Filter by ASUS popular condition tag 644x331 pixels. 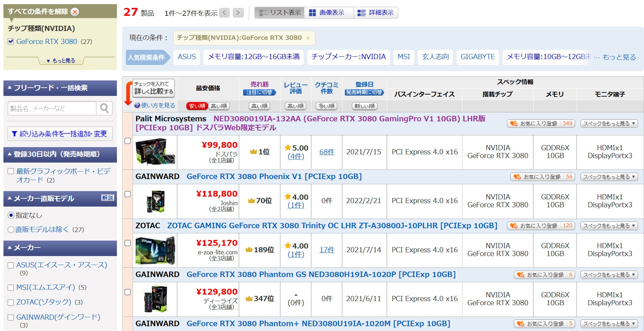coord(187,57)
